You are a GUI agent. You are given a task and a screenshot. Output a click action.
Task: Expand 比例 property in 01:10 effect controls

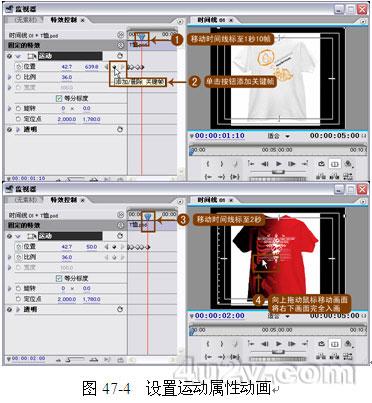pyautogui.click(x=10, y=77)
